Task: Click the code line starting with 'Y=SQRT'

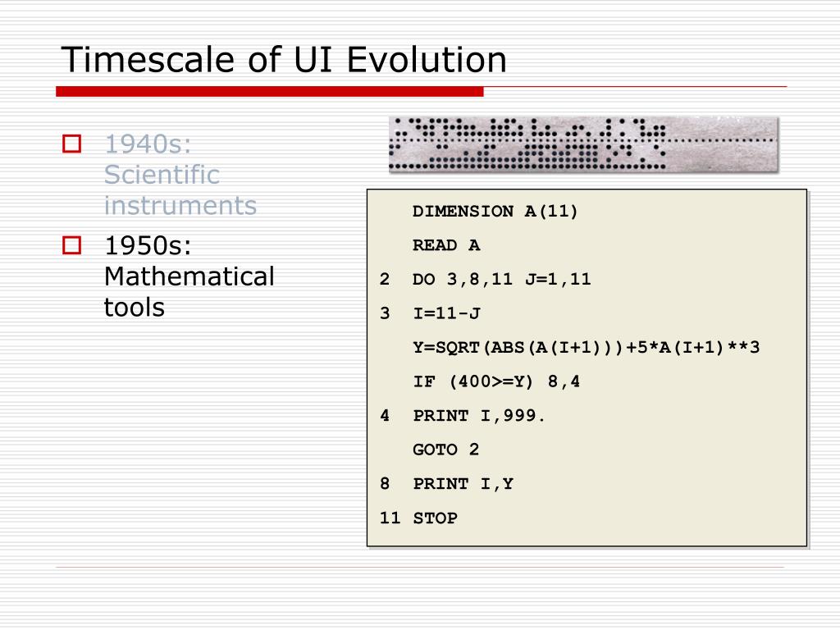Action: click(x=586, y=348)
